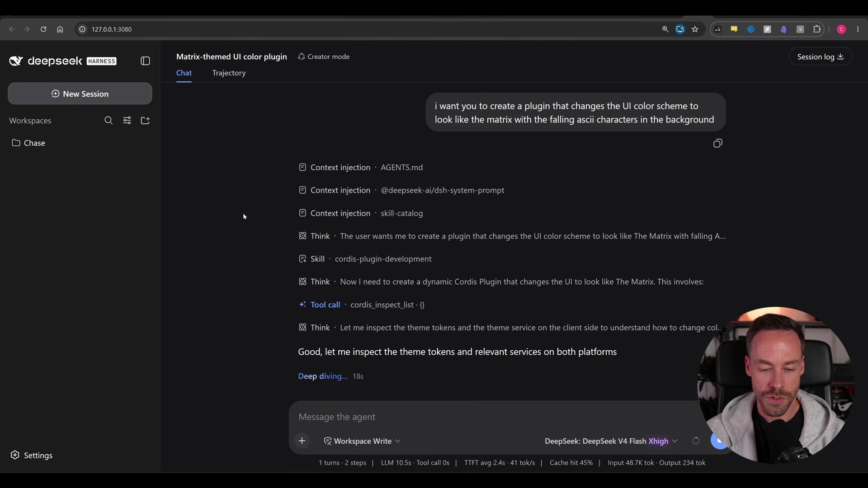Expand the cordis_inspect_list Tool call row
868x488 pixels.
tap(362, 305)
